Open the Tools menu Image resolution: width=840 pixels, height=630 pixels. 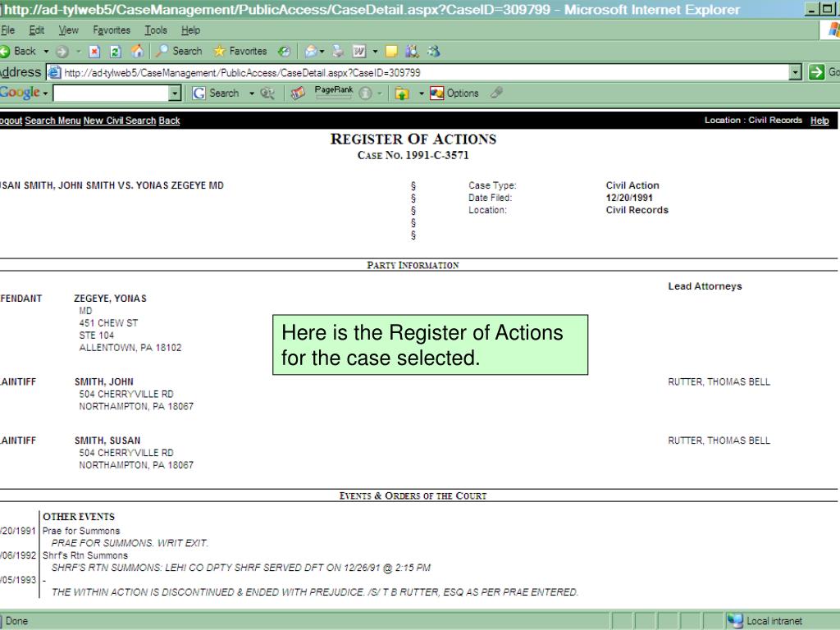coord(155,30)
